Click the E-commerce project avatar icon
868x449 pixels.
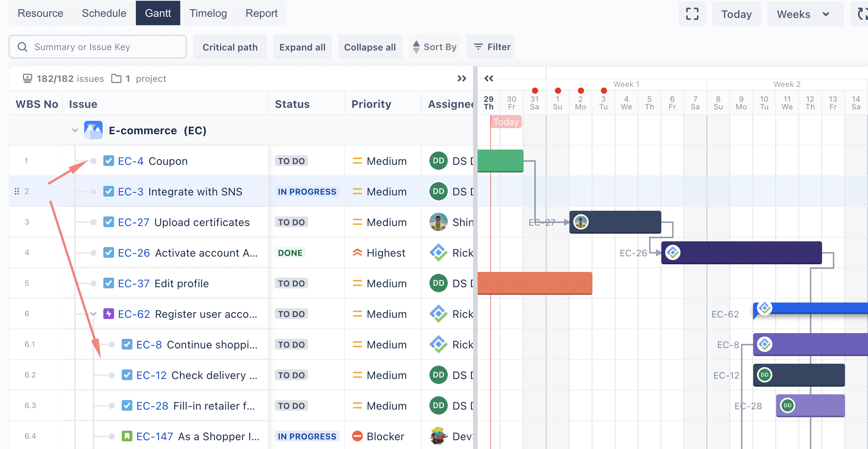tap(93, 130)
